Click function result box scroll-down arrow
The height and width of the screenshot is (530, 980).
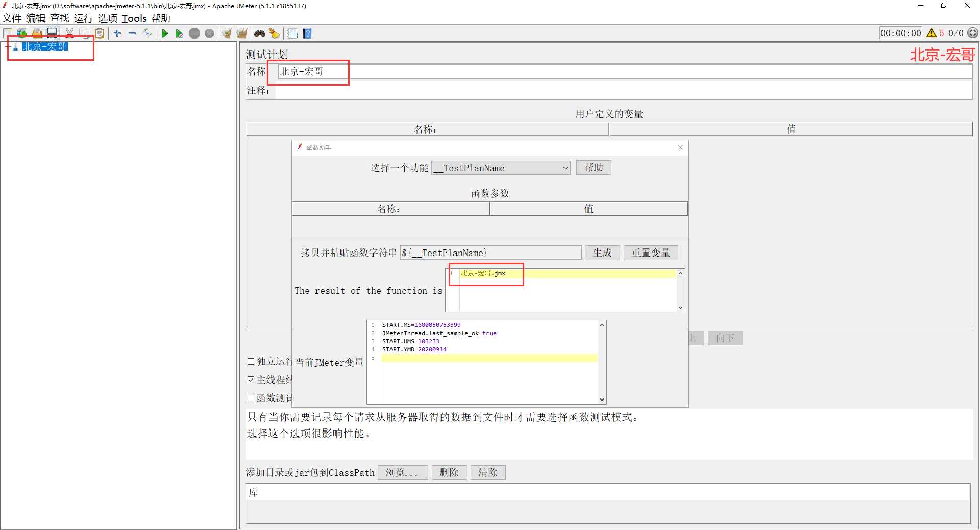click(x=680, y=307)
